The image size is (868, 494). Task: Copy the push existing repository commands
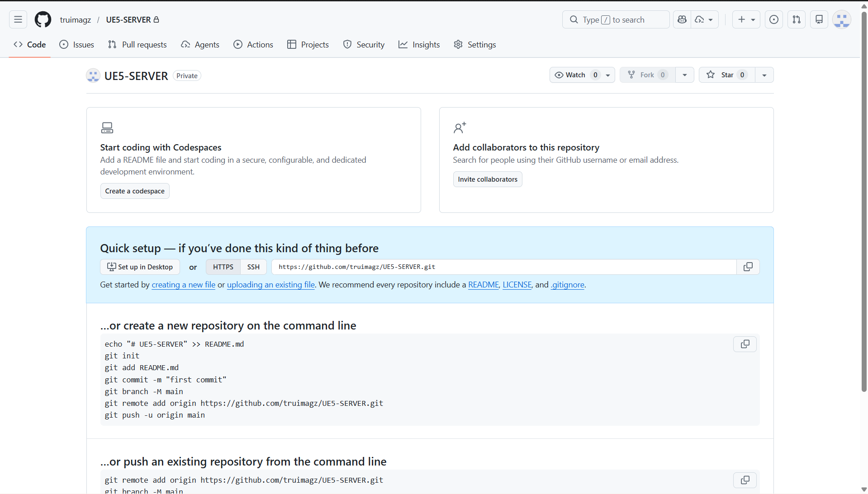coord(745,480)
